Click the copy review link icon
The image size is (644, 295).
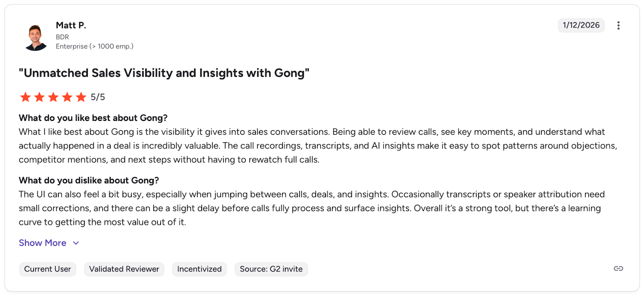pos(618,268)
